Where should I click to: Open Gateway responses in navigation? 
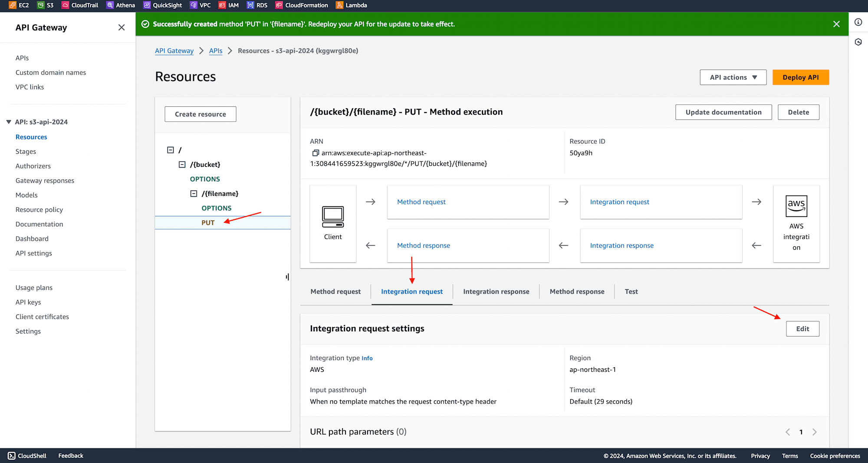click(x=45, y=181)
